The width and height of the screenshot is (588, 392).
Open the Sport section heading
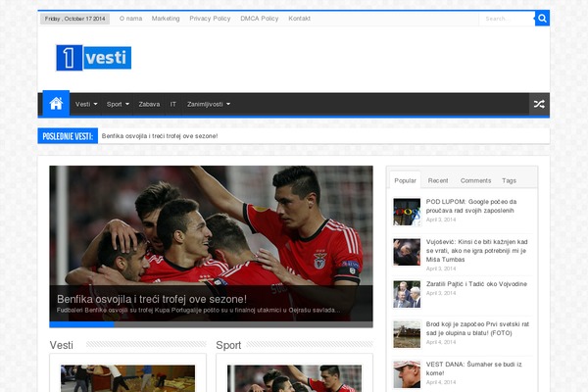coord(228,345)
